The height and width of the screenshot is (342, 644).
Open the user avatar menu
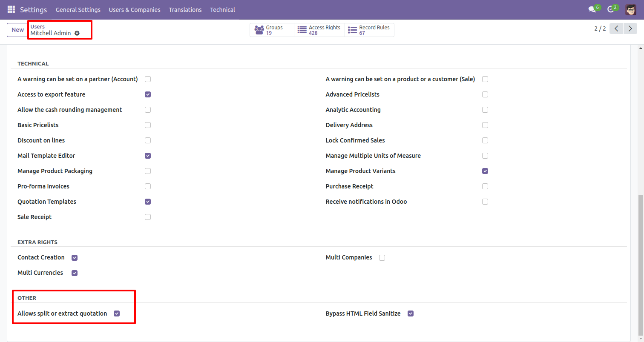coord(631,9)
